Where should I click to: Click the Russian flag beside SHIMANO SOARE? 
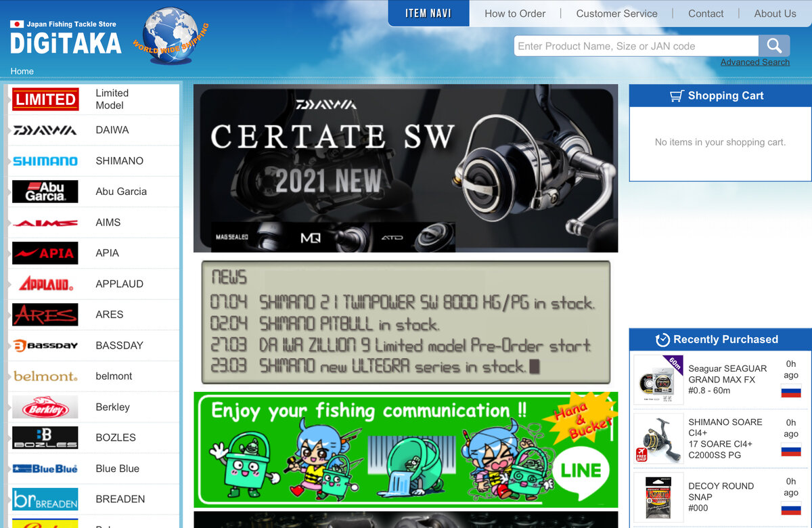tap(791, 449)
